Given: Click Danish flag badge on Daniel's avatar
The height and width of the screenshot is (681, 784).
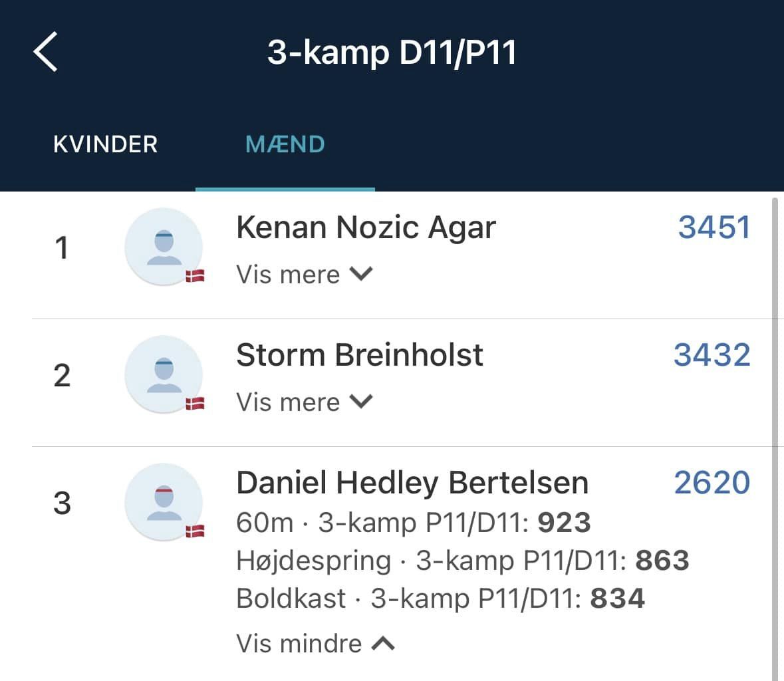Looking at the screenshot, I should point(195,531).
